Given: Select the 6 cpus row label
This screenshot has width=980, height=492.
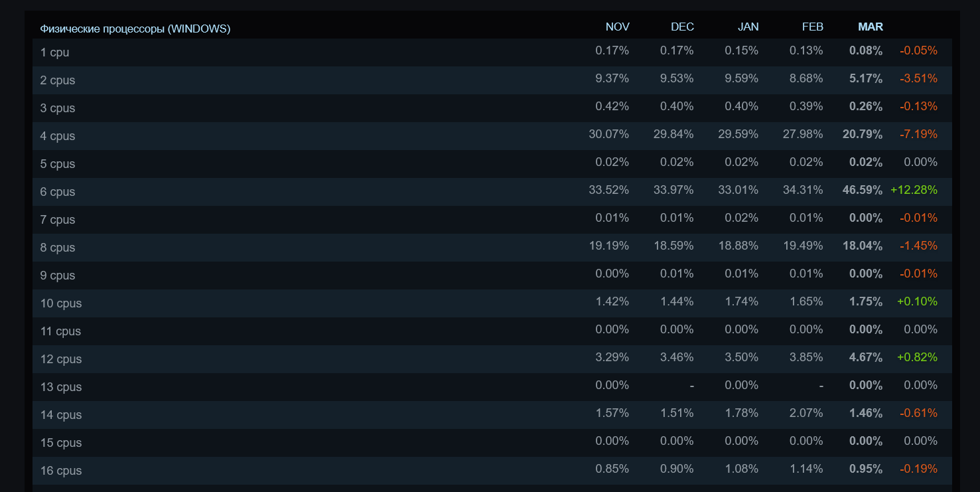Looking at the screenshot, I should click(x=58, y=192).
